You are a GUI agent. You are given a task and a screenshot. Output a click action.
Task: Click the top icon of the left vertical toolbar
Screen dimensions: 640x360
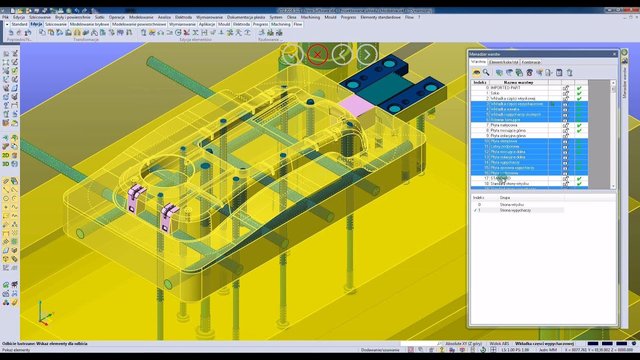click(x=6, y=53)
